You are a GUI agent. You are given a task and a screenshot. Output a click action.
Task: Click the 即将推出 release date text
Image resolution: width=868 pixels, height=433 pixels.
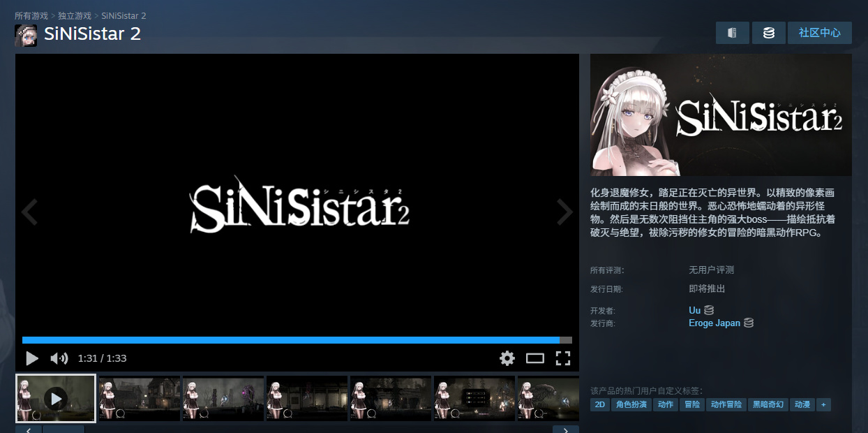point(707,289)
